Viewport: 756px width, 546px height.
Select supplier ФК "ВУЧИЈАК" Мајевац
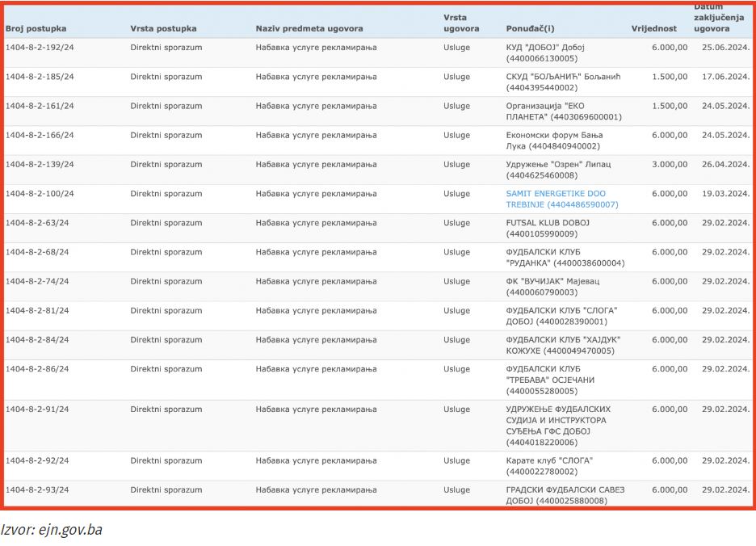(552, 287)
